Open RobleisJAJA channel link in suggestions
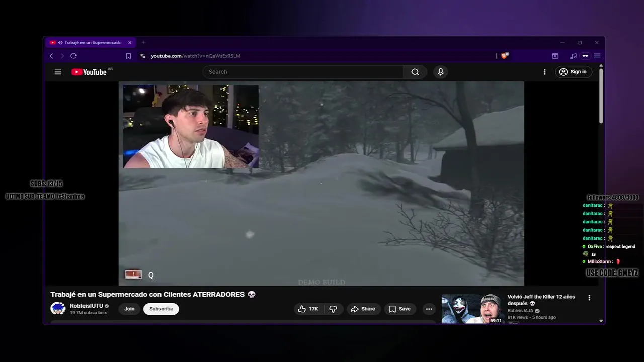 (520, 311)
